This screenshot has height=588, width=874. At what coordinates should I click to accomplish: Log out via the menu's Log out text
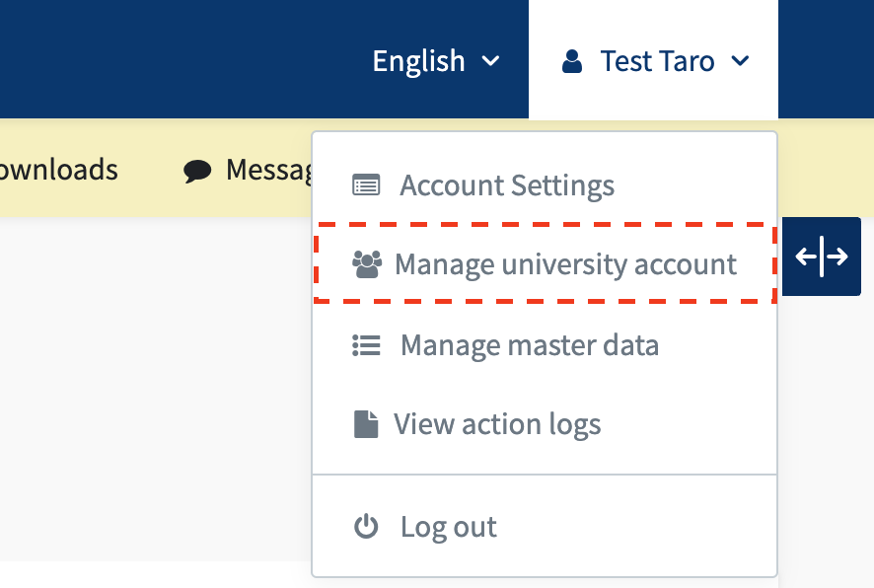coord(448,527)
